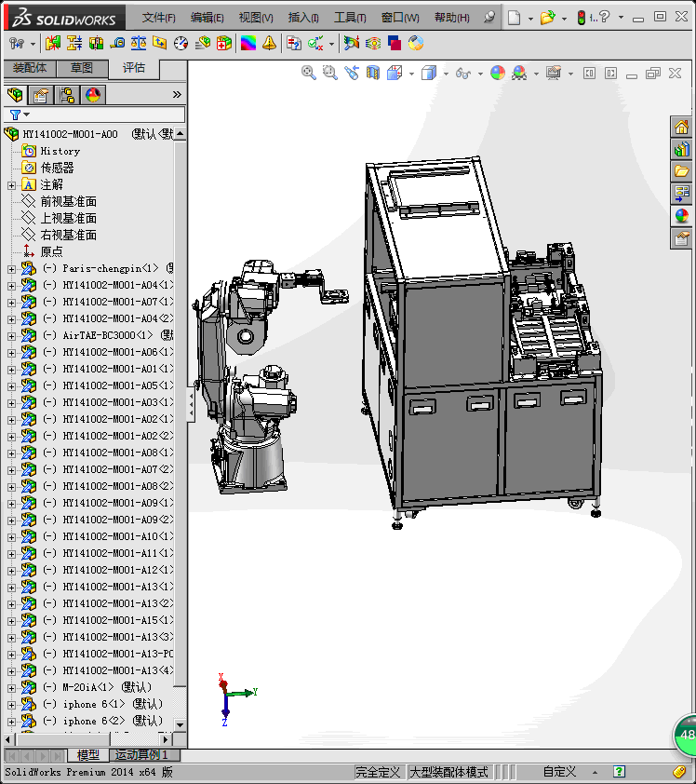The image size is (696, 784).
Task: Select the FeatureManager design tree icon
Action: pyautogui.click(x=15, y=95)
